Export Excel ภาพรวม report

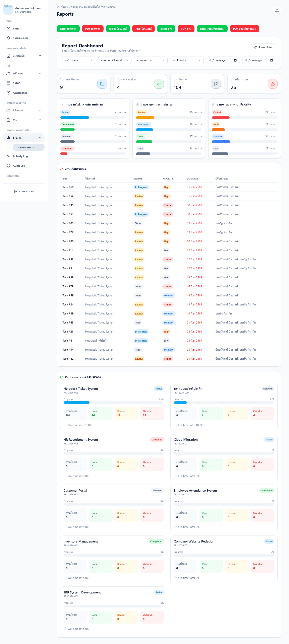[68, 29]
